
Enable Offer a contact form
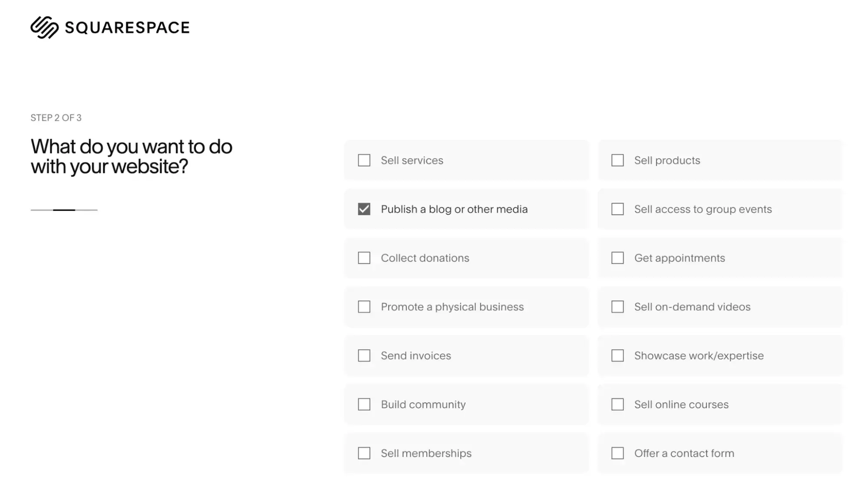617,453
